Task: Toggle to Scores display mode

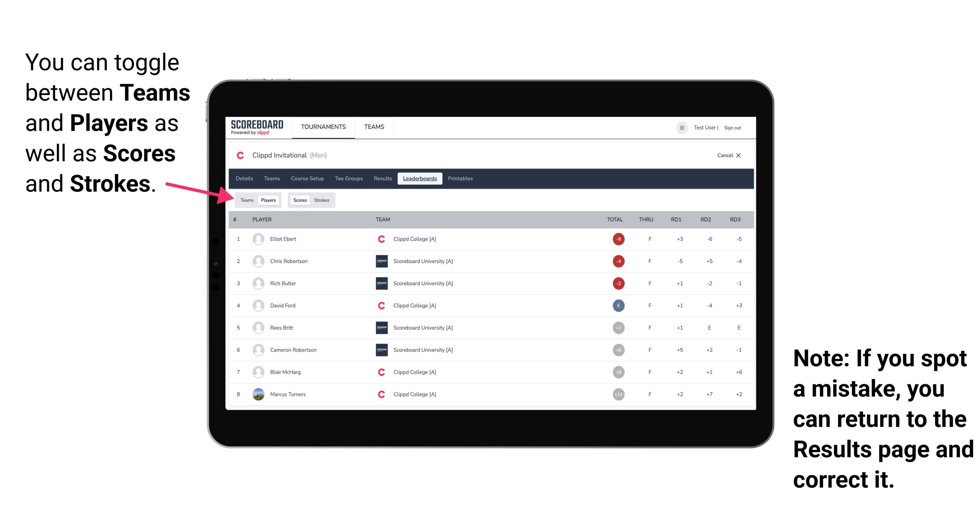Action: pyautogui.click(x=298, y=200)
